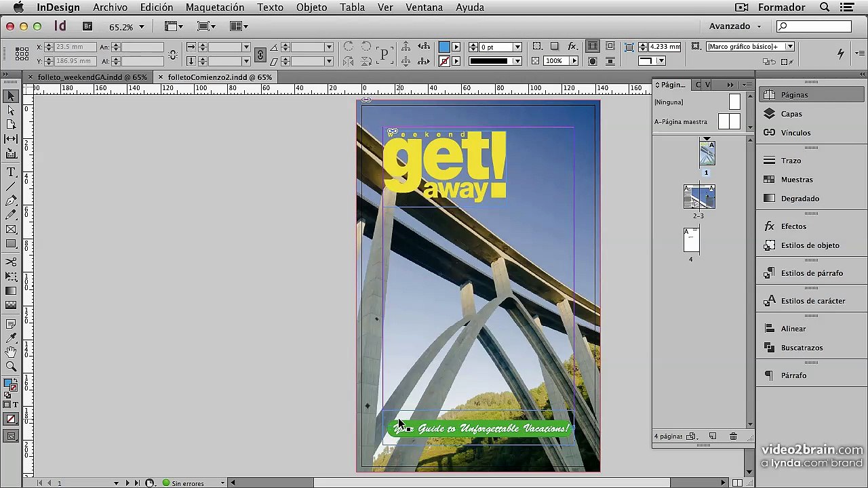
Task: Open the Apple menu
Action: pyautogui.click(x=18, y=7)
